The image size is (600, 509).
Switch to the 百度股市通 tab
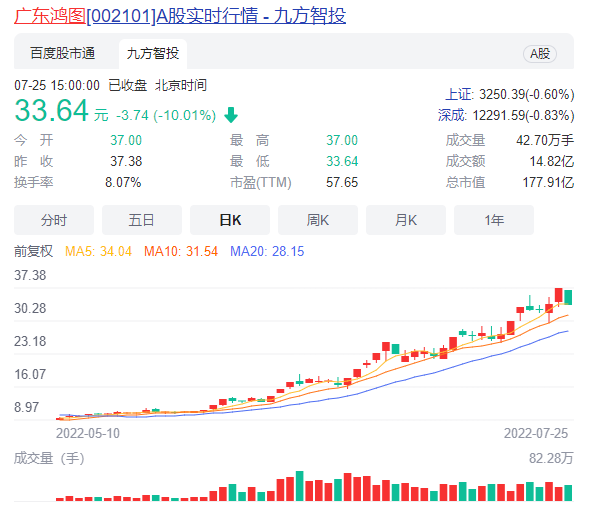click(62, 54)
